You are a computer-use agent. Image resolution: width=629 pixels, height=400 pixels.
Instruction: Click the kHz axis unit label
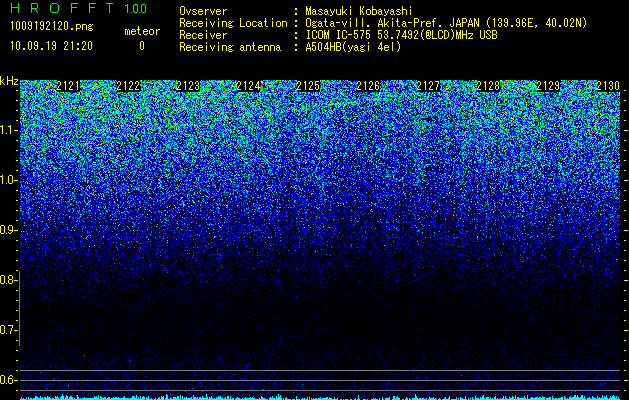[x=9, y=81]
